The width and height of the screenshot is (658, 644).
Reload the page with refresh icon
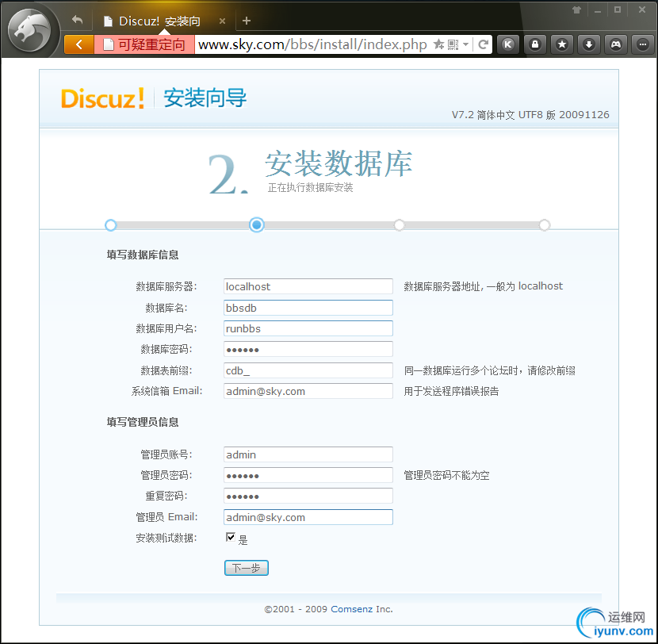point(483,44)
